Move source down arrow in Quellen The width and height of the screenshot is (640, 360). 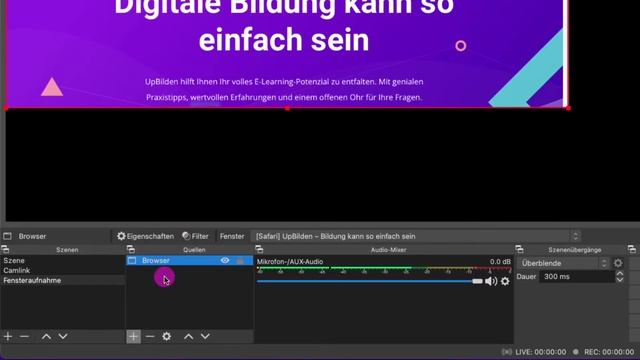pyautogui.click(x=205, y=336)
